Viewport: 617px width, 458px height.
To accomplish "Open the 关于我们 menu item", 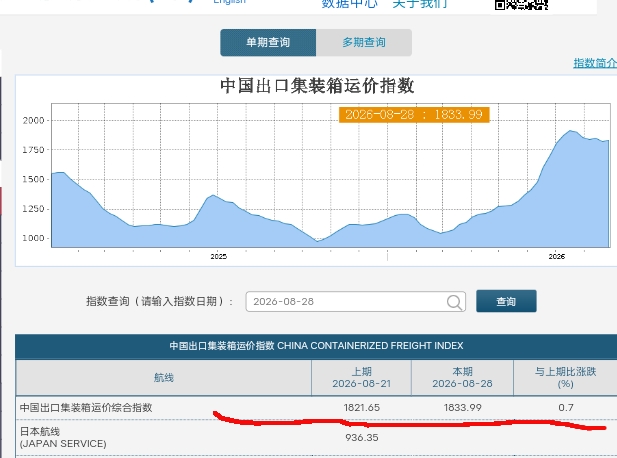I will tap(420, 4).
